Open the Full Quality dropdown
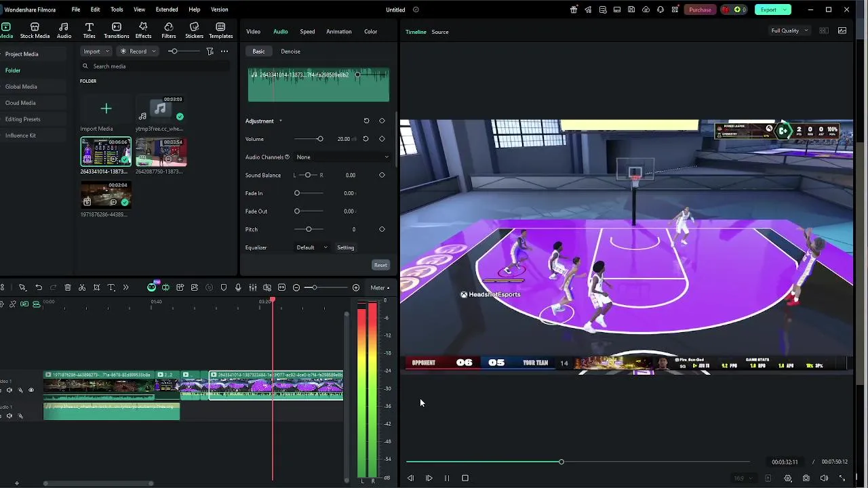The image size is (868, 488). [x=789, y=30]
